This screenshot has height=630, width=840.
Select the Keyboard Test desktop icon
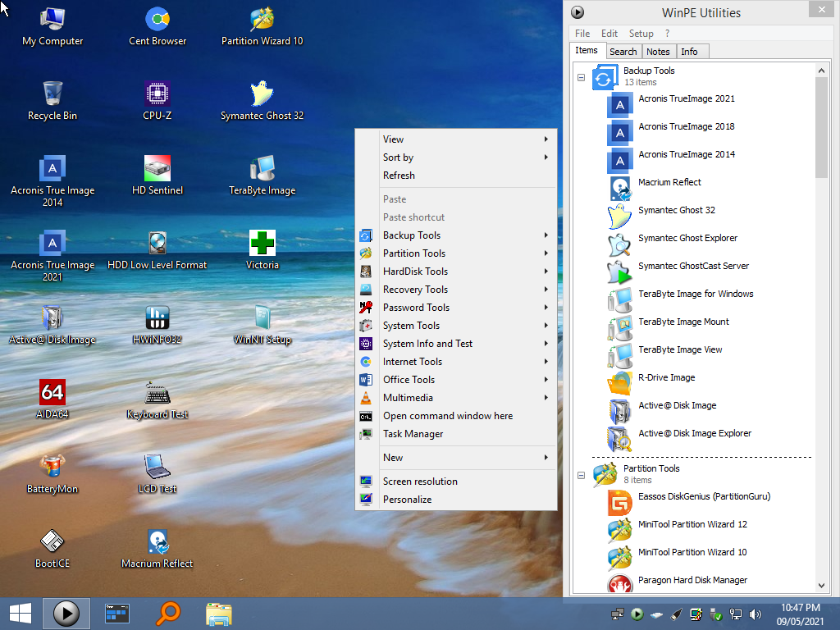[157, 399]
